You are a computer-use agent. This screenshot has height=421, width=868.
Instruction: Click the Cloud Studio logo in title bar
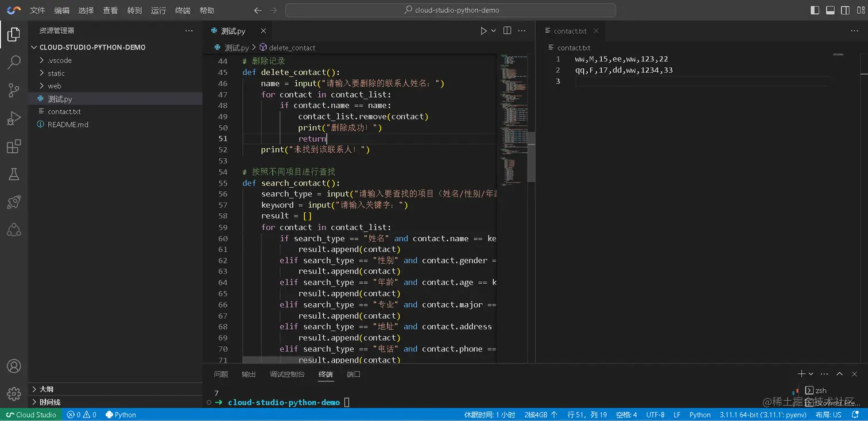[x=14, y=10]
